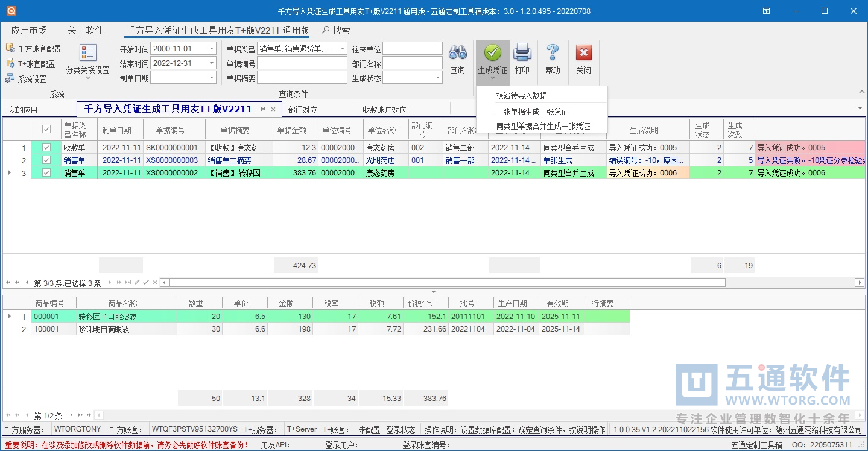
Task: Uncheck row 1 收款单 checkbox
Action: tap(46, 148)
